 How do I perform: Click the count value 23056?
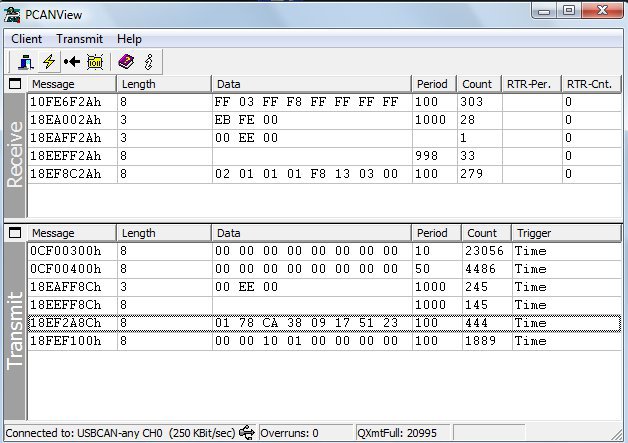[x=484, y=251]
